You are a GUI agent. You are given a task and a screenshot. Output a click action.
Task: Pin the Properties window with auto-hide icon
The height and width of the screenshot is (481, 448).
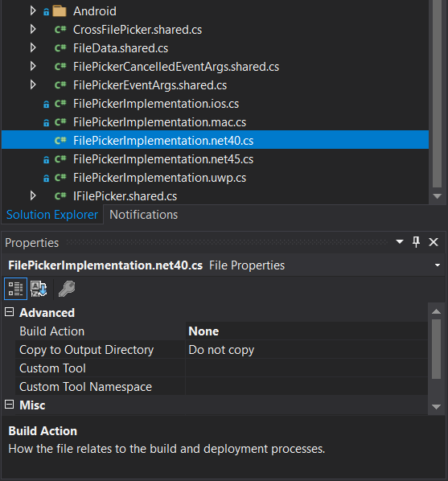tap(416, 242)
